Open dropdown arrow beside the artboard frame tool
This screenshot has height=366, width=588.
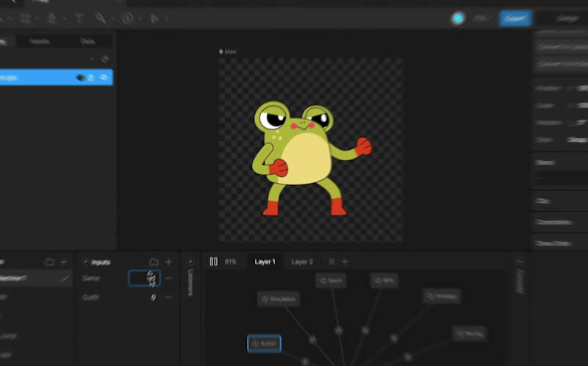click(x=37, y=18)
